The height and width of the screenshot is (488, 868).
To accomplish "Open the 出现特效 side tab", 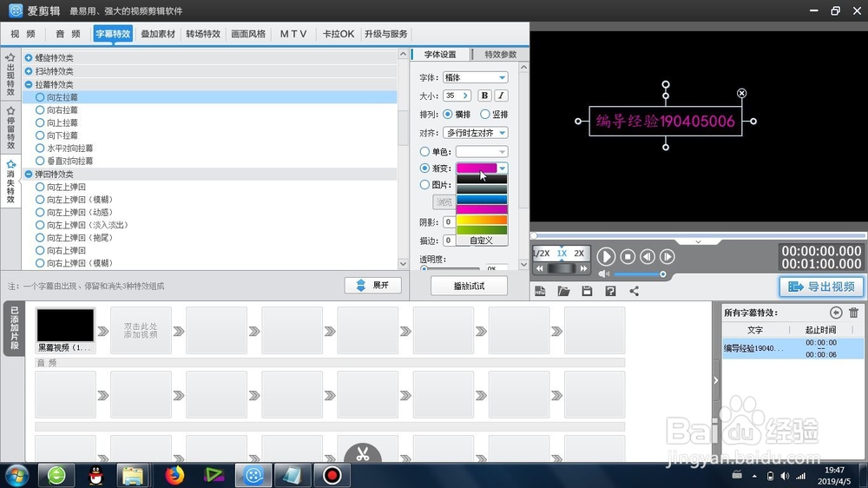I will (x=10, y=75).
